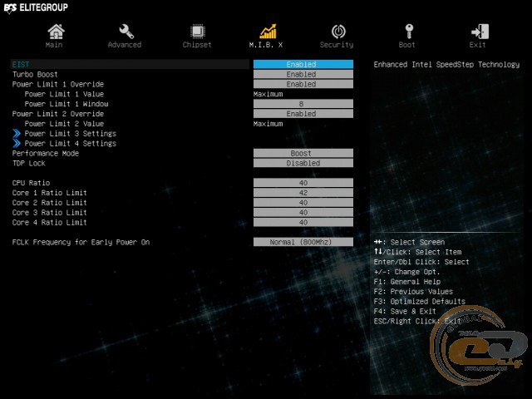Image resolution: width=532 pixels, height=399 pixels.
Task: Switch to the Main tab label
Action: point(54,45)
